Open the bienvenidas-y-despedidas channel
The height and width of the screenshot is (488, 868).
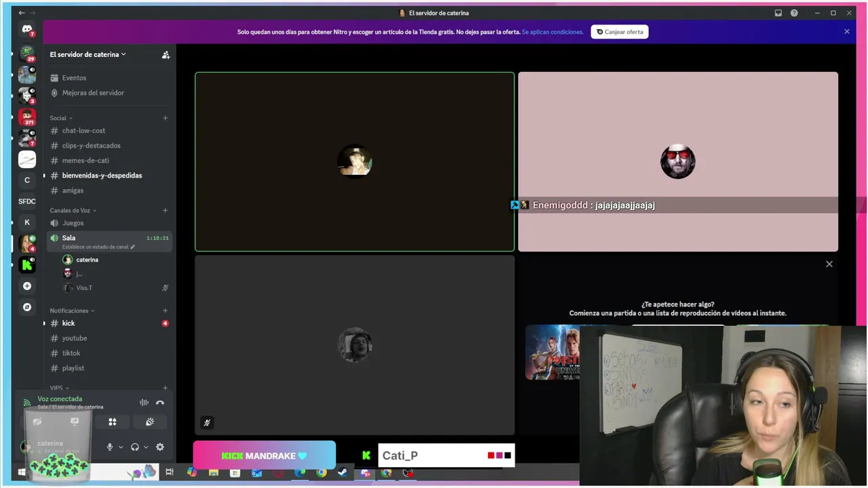click(109, 176)
